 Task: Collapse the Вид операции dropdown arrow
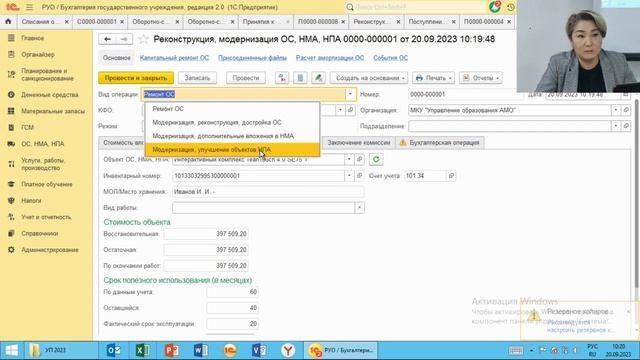(x=350, y=94)
